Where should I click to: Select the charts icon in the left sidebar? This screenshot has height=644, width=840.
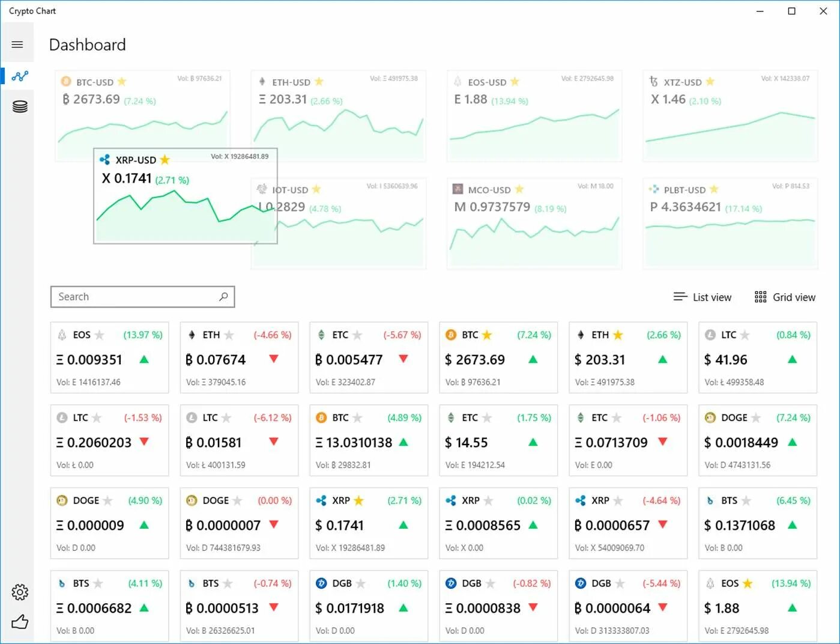pos(19,76)
